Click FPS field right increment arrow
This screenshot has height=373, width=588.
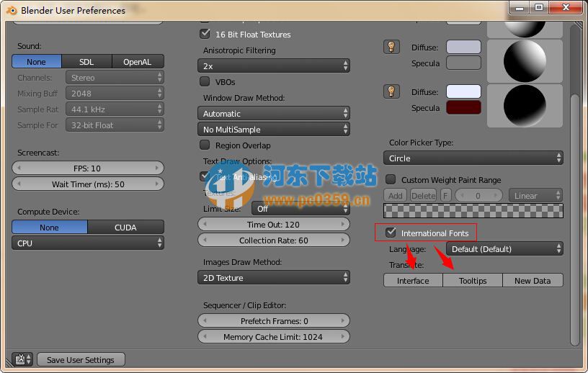coord(157,168)
